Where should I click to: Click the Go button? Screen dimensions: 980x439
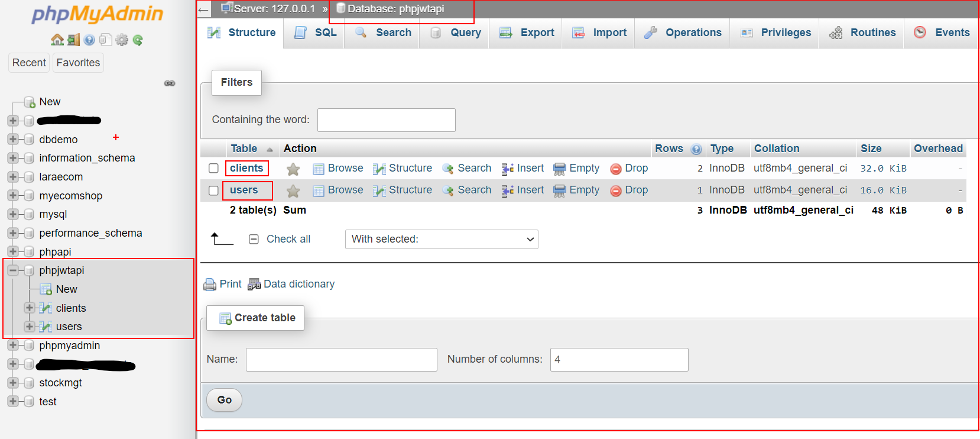(x=224, y=400)
